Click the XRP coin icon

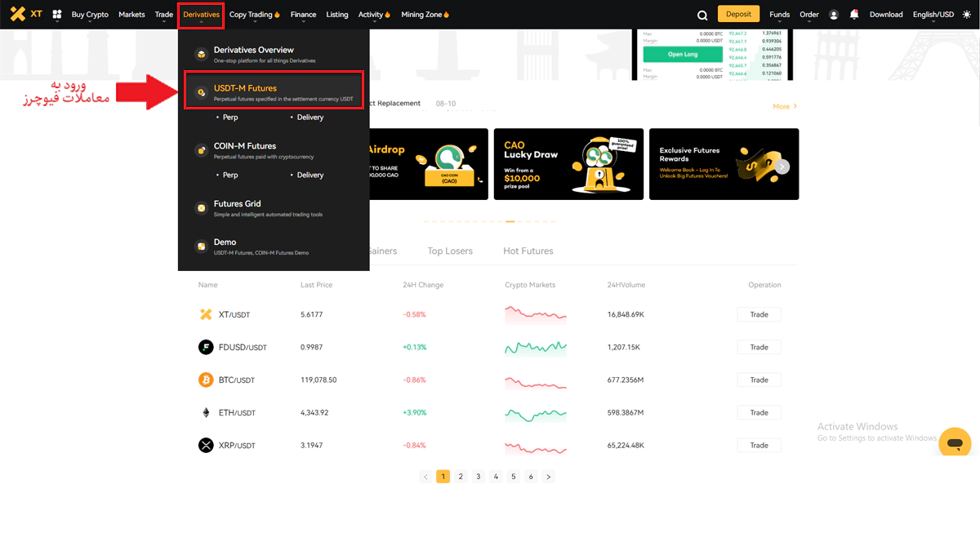click(206, 445)
